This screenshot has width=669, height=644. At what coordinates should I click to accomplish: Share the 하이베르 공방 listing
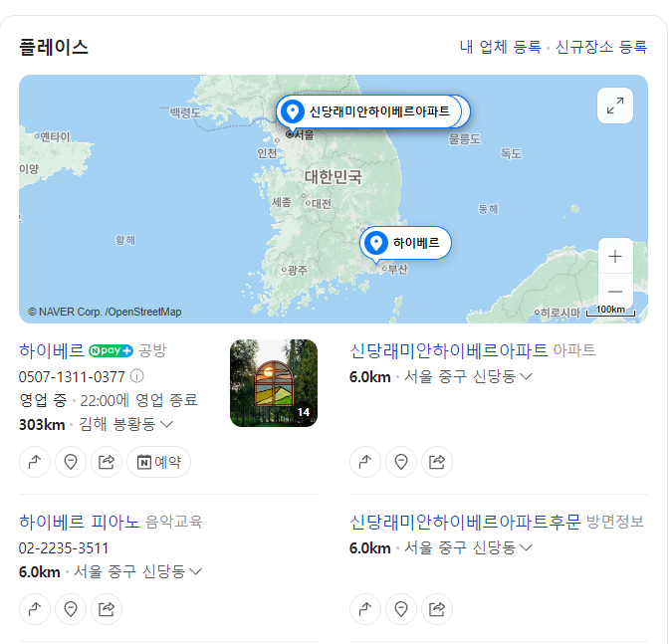click(107, 462)
